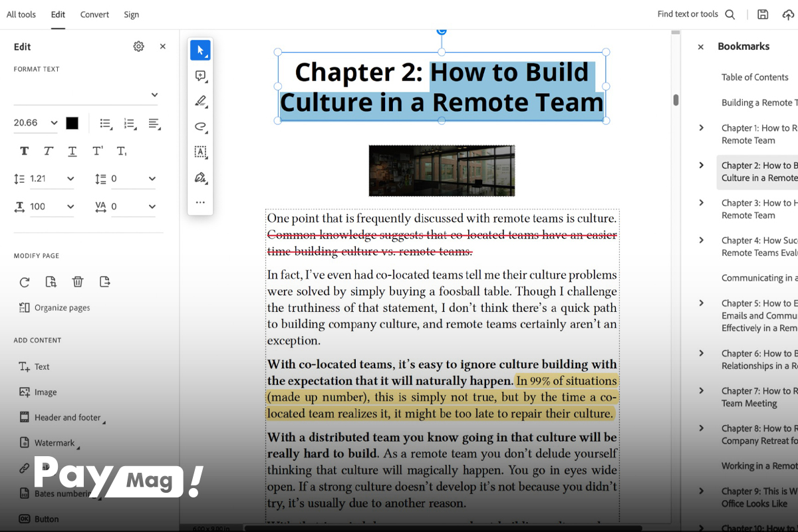Open the Table of Contents bookmark
Viewport: 798px width, 532px height.
(755, 77)
